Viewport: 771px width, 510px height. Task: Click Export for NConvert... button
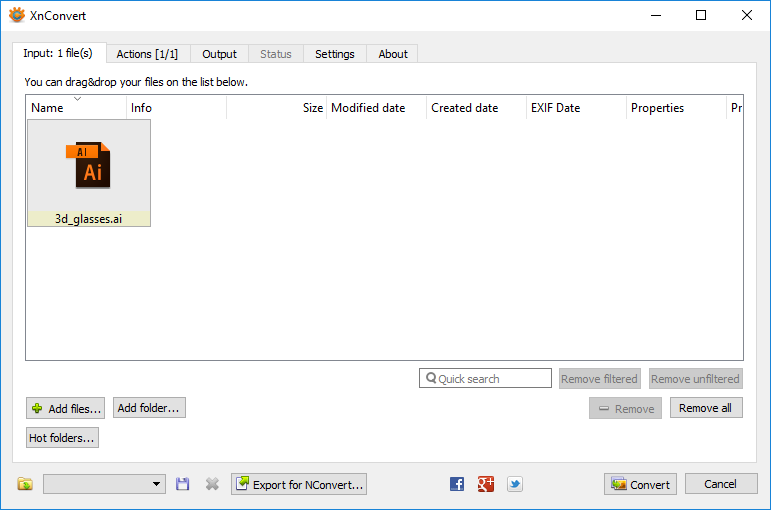(x=299, y=484)
